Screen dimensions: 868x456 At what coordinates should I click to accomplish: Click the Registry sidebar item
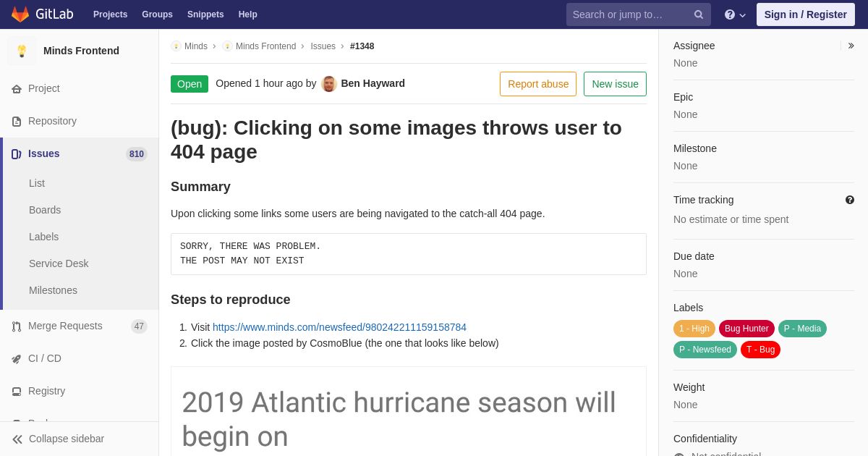pos(80,391)
